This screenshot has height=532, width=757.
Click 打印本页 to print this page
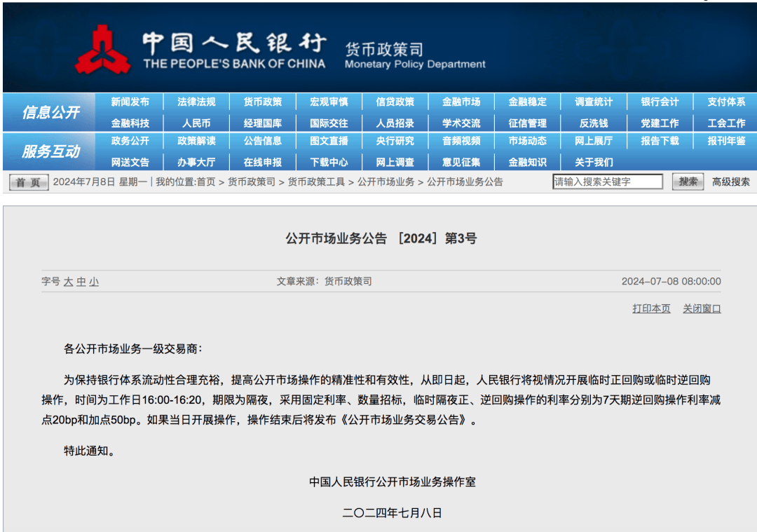click(650, 308)
